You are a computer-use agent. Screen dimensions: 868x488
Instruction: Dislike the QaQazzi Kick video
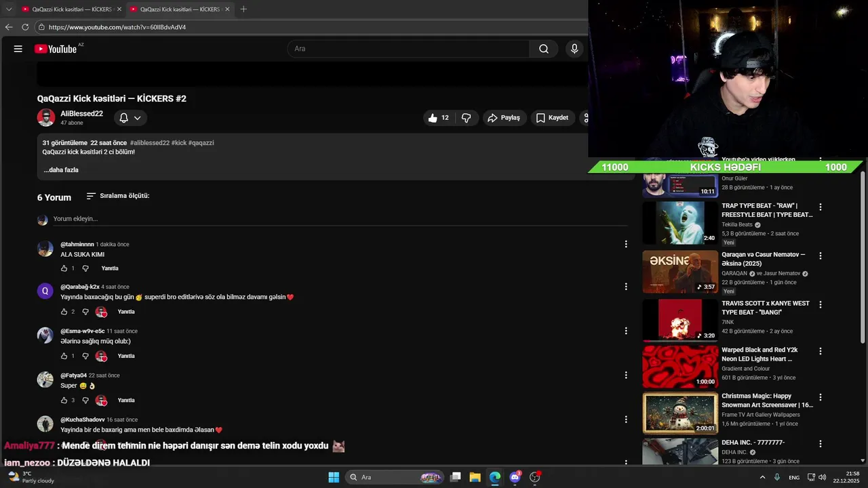click(467, 118)
